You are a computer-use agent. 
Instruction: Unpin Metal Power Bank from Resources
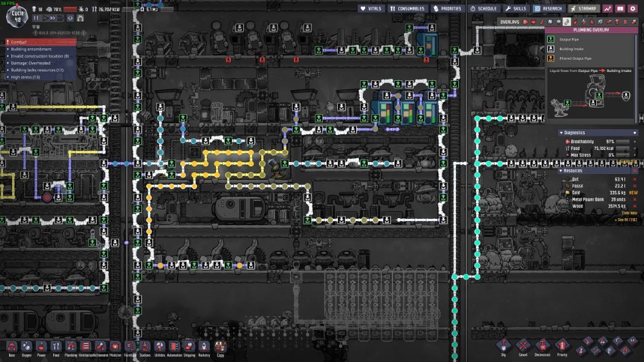click(x=634, y=199)
